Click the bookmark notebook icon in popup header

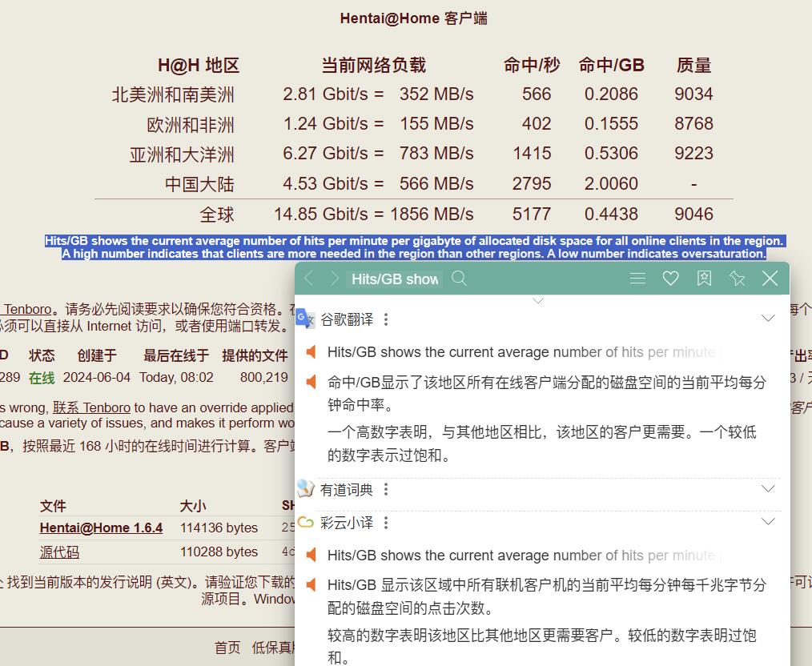click(x=704, y=279)
